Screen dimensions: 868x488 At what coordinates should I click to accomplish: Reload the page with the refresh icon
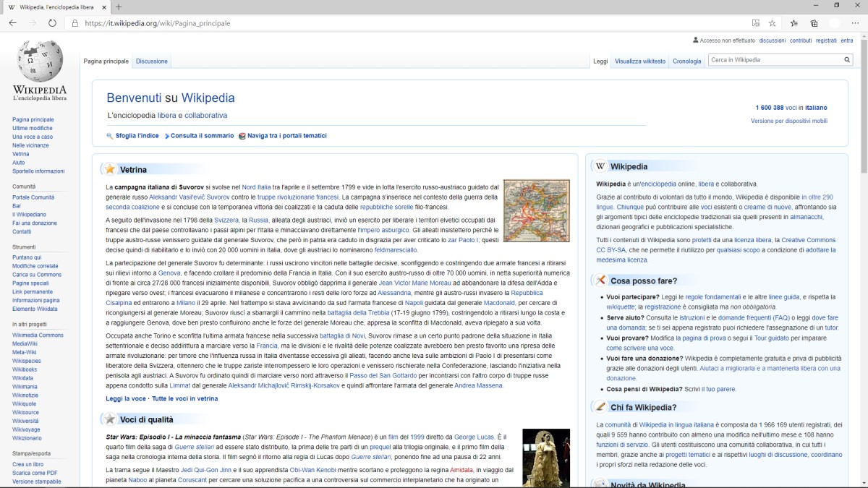(x=52, y=23)
